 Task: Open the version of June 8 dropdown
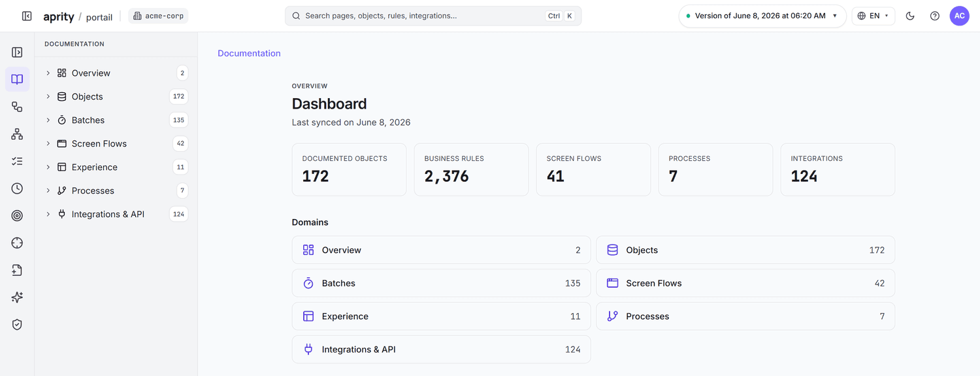(x=762, y=16)
